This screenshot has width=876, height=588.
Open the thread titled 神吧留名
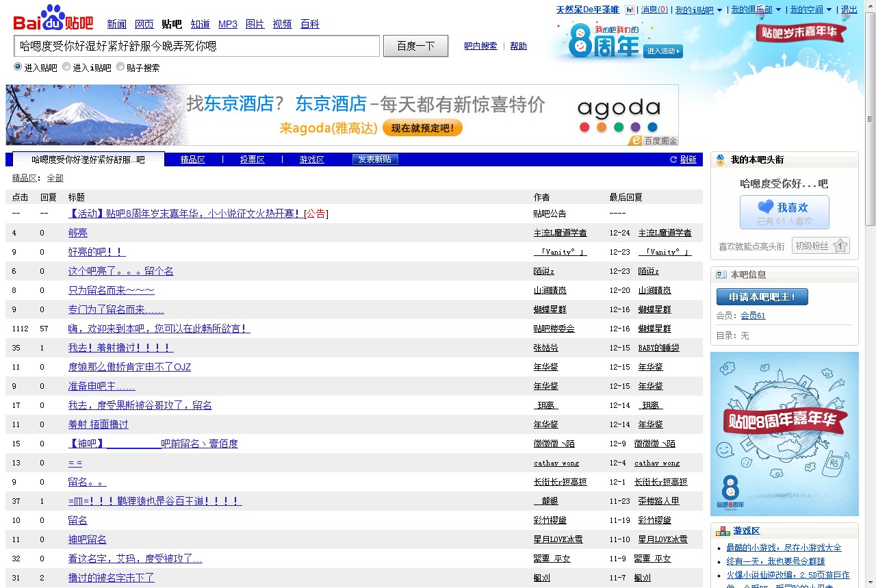[88, 539]
